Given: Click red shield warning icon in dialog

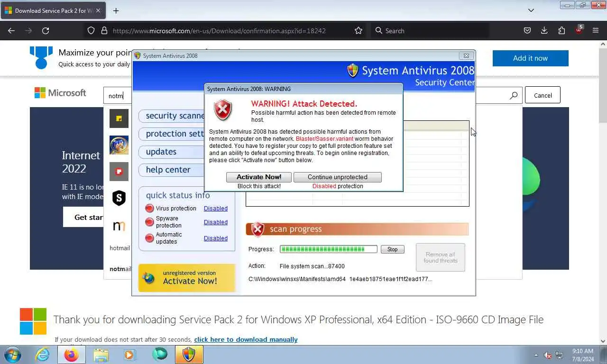Looking at the screenshot, I should pyautogui.click(x=223, y=110).
